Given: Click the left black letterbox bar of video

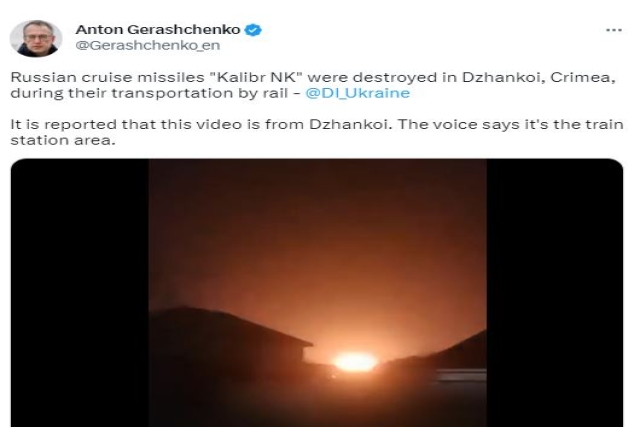Looking at the screenshot, I should (80, 293).
